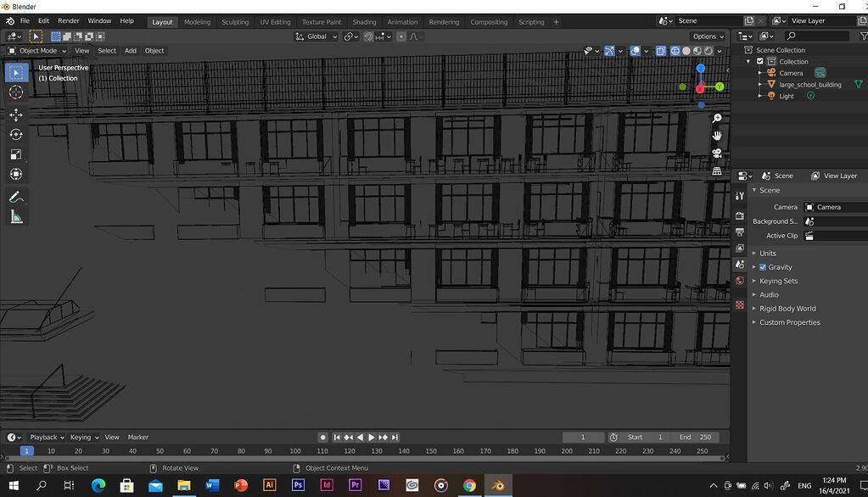Toggle the Gravity checkbox

pyautogui.click(x=763, y=267)
